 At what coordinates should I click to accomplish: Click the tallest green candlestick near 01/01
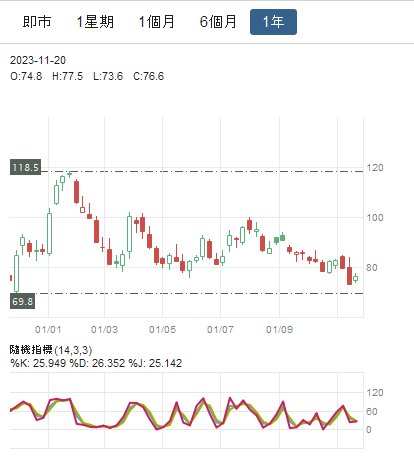[49, 234]
